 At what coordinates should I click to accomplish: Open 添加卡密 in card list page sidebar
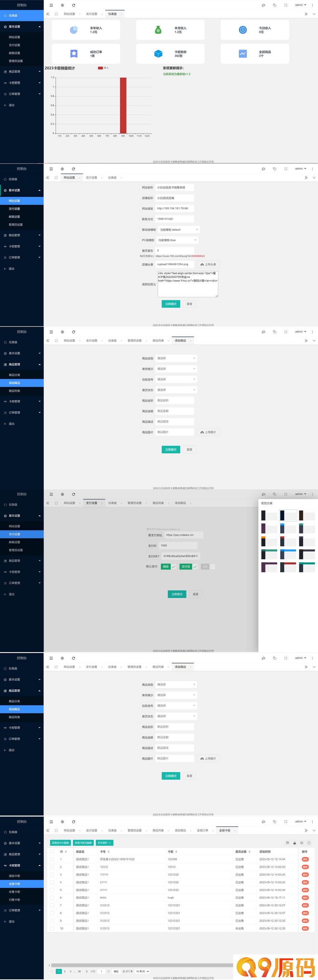point(22,876)
